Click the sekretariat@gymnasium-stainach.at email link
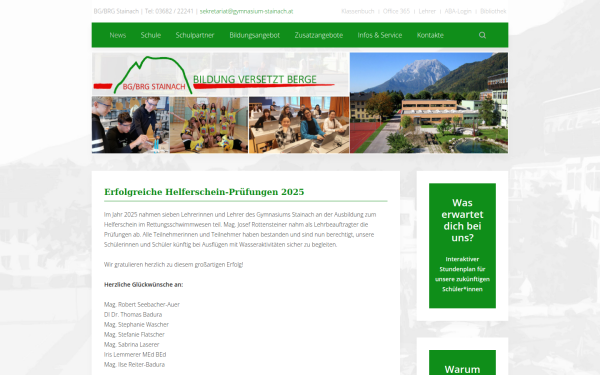The image size is (600, 375). (246, 11)
